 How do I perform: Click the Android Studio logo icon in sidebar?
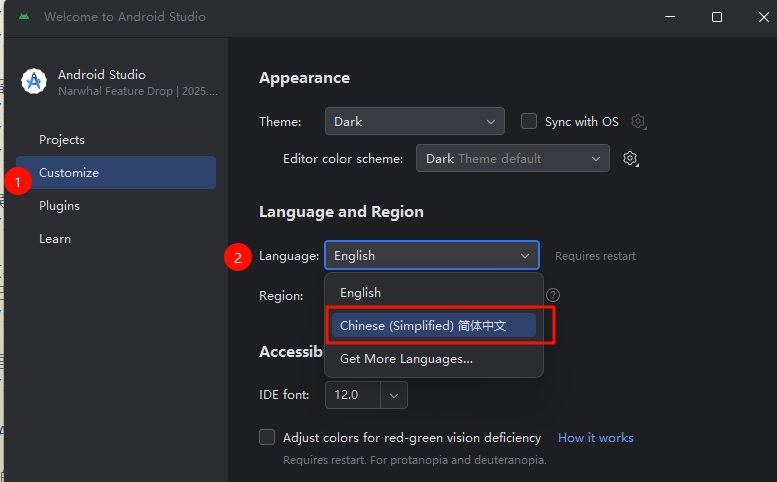click(x=34, y=81)
